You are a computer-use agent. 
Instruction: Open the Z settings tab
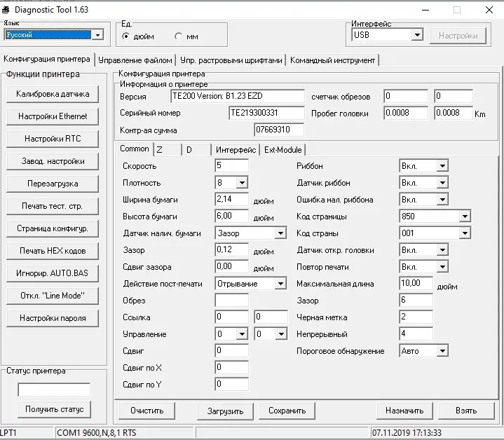pyautogui.click(x=168, y=150)
